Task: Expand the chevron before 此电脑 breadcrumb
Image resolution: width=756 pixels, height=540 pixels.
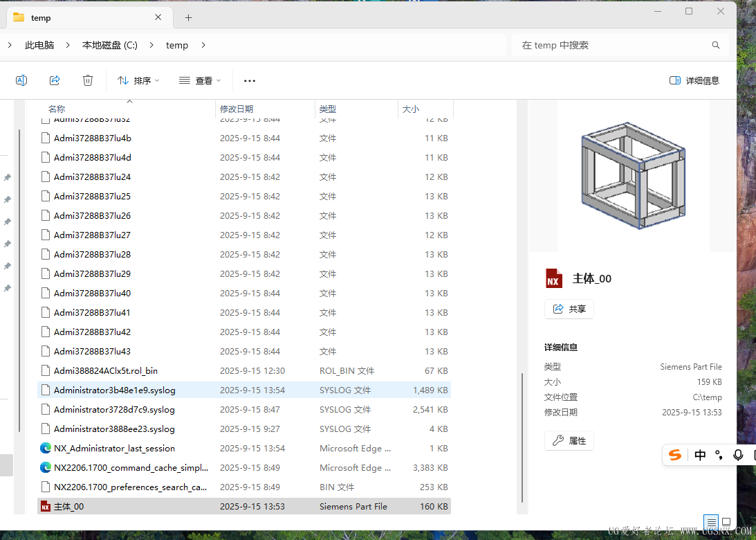Action: (10, 45)
